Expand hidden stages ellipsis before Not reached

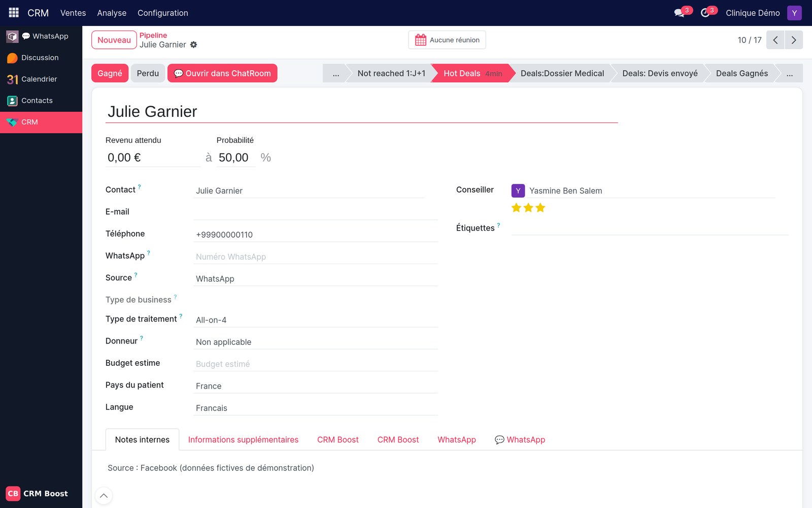click(335, 73)
